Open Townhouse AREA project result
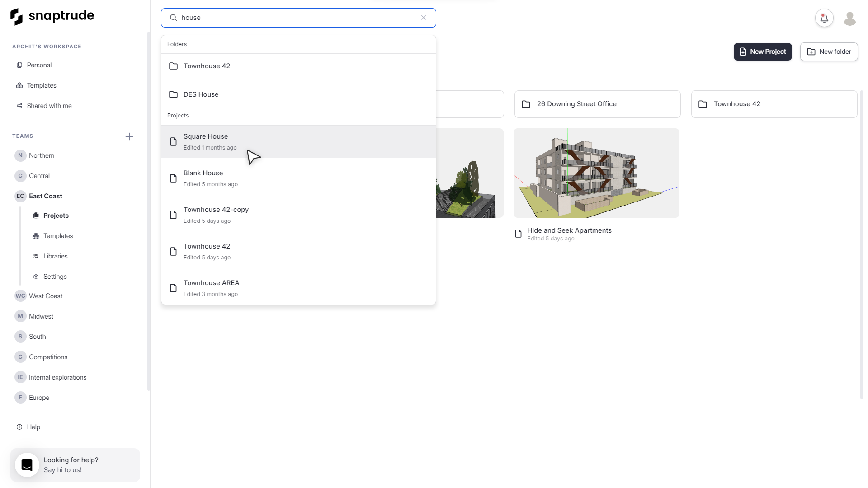Image resolution: width=868 pixels, height=488 pixels. tap(298, 288)
